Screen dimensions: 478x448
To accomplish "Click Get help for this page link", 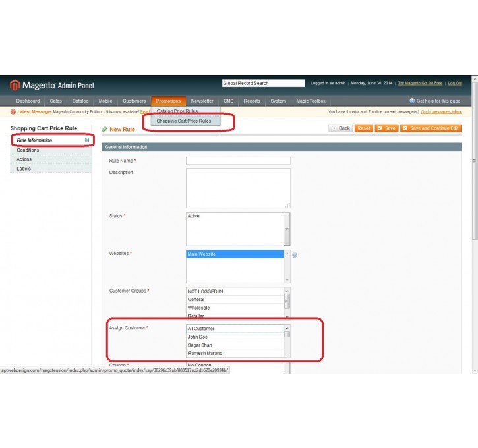I will click(438, 101).
